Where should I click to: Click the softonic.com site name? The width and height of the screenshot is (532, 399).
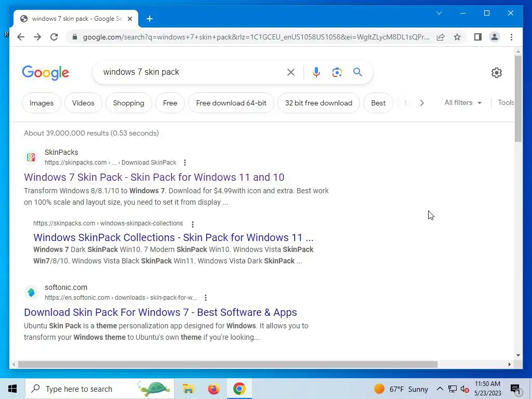(x=66, y=287)
